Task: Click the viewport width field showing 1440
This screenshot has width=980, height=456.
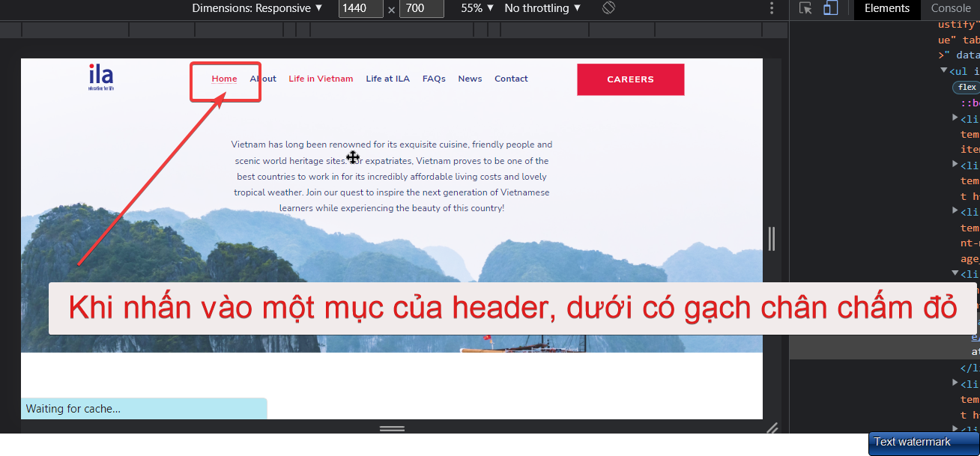Action: tap(361, 8)
